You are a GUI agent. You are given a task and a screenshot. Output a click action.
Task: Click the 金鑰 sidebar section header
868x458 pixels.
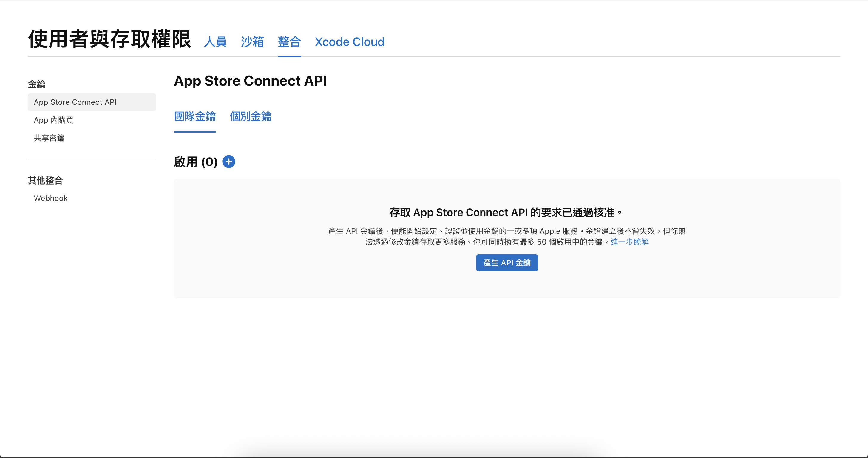[36, 84]
